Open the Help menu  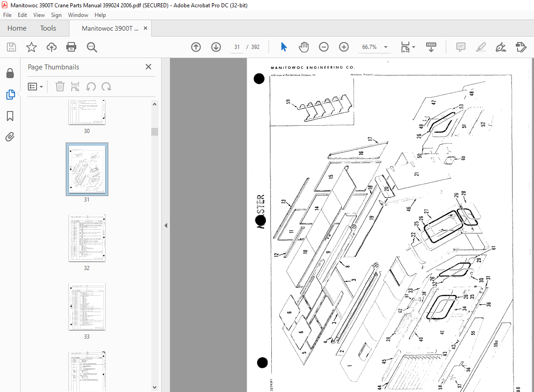pyautogui.click(x=100, y=15)
